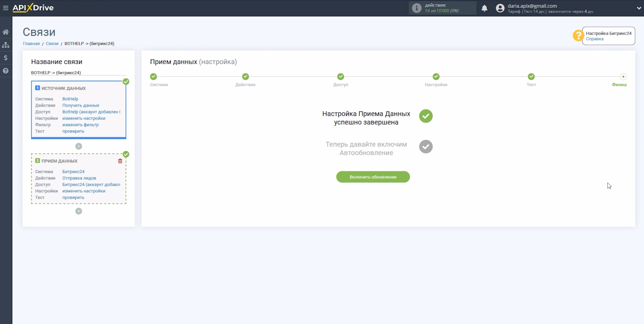
Task: Open the home icon in sidebar
Action: pyautogui.click(x=6, y=32)
